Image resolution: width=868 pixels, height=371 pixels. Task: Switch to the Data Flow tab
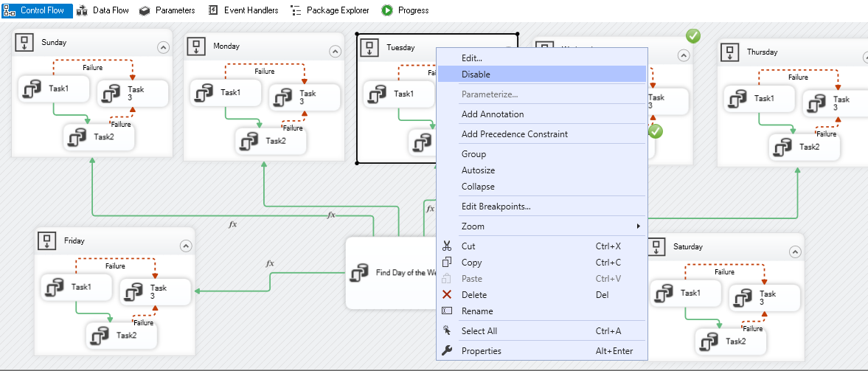click(103, 10)
